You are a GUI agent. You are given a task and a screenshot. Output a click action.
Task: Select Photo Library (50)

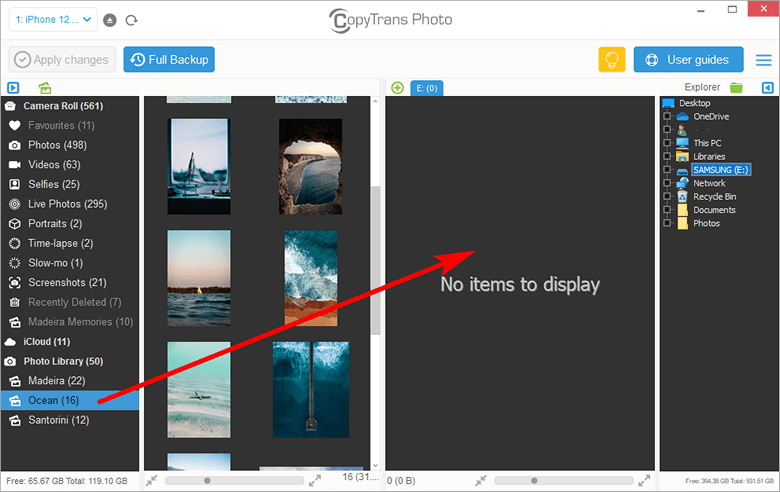click(x=70, y=361)
